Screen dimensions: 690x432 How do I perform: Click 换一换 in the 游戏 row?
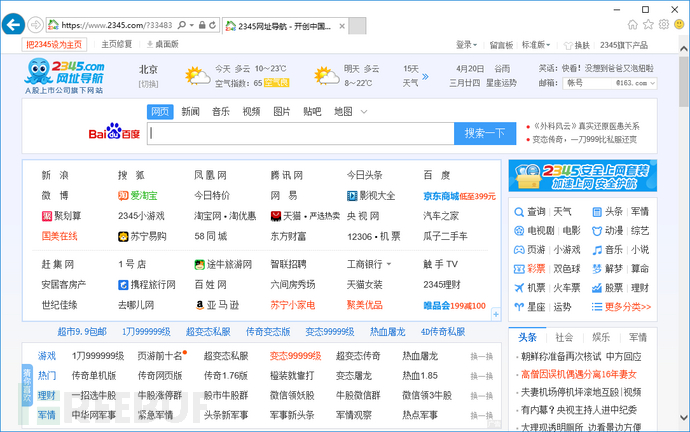click(481, 356)
